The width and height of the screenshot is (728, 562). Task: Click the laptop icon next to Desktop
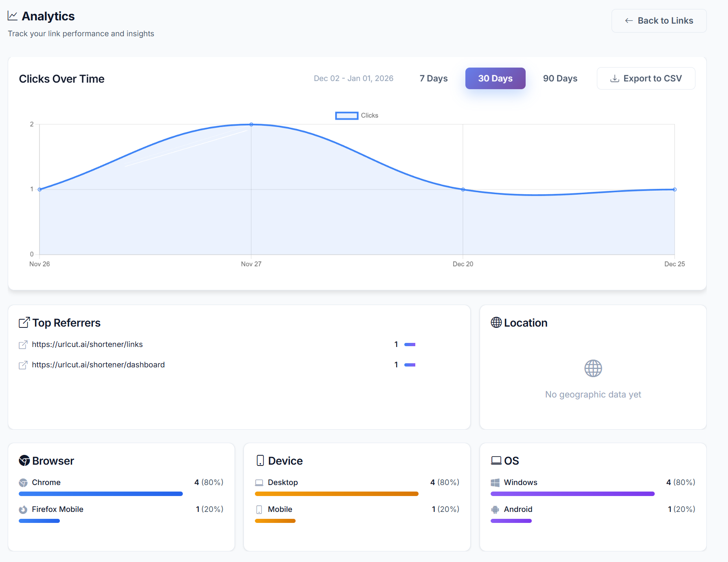pyautogui.click(x=259, y=483)
